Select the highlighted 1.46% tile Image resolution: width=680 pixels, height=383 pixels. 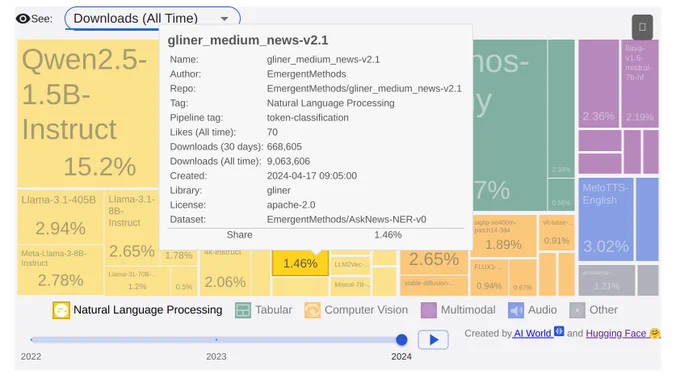click(x=300, y=263)
